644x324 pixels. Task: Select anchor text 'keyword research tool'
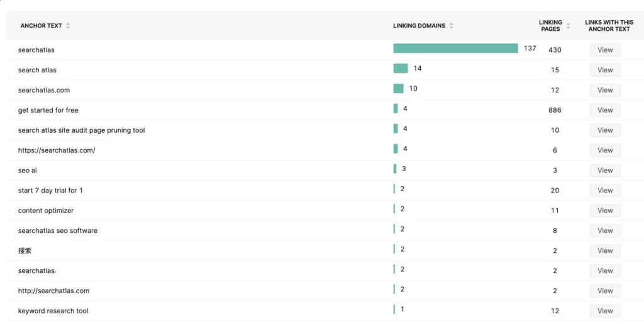click(53, 311)
